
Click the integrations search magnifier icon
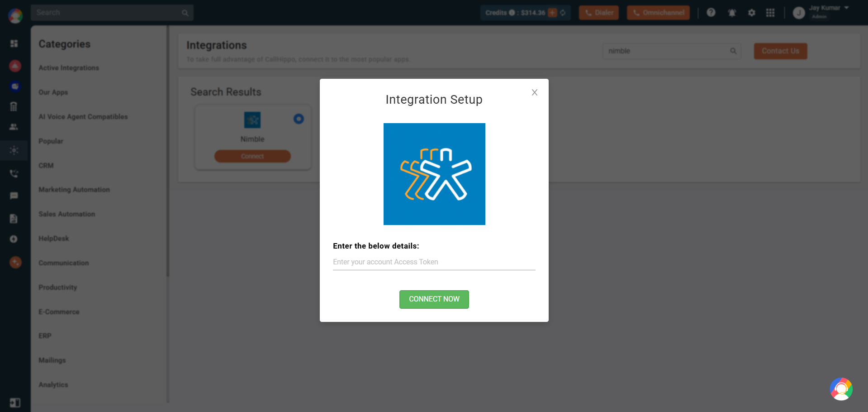pyautogui.click(x=733, y=51)
